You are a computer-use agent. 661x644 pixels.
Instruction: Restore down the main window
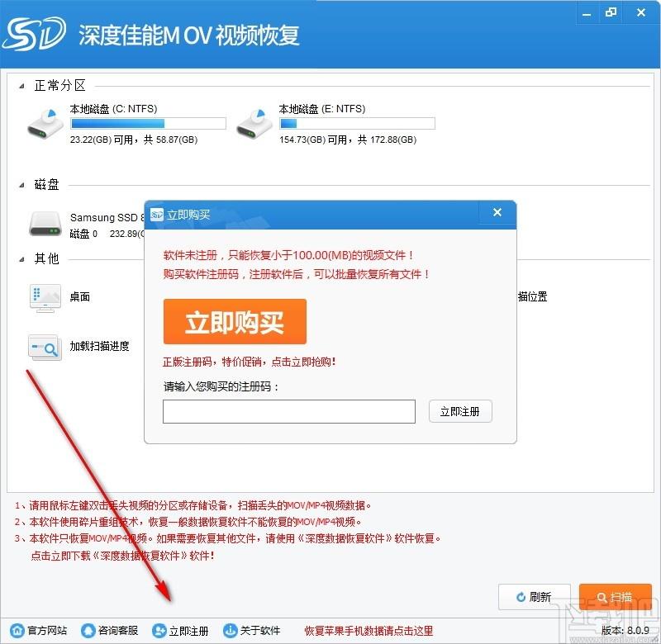click(x=611, y=12)
